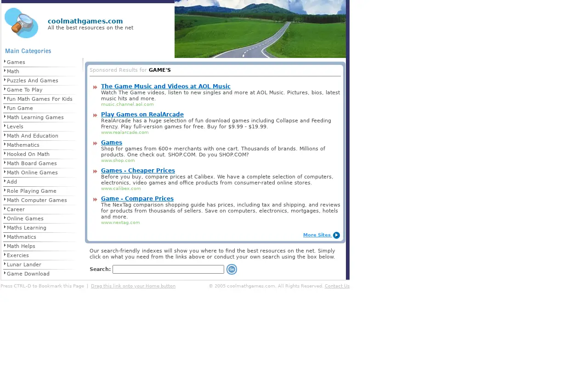
Task: Click the road landscape banner image
Action: [260, 29]
